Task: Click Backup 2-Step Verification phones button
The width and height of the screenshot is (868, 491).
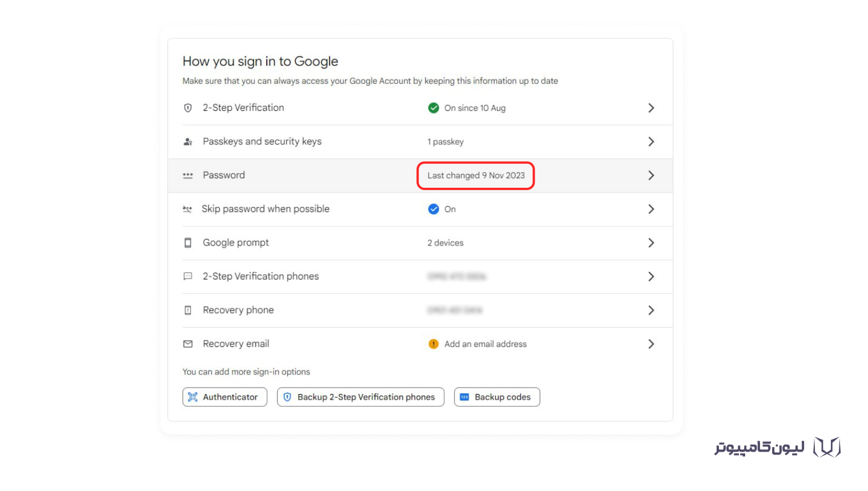Action: (x=360, y=397)
